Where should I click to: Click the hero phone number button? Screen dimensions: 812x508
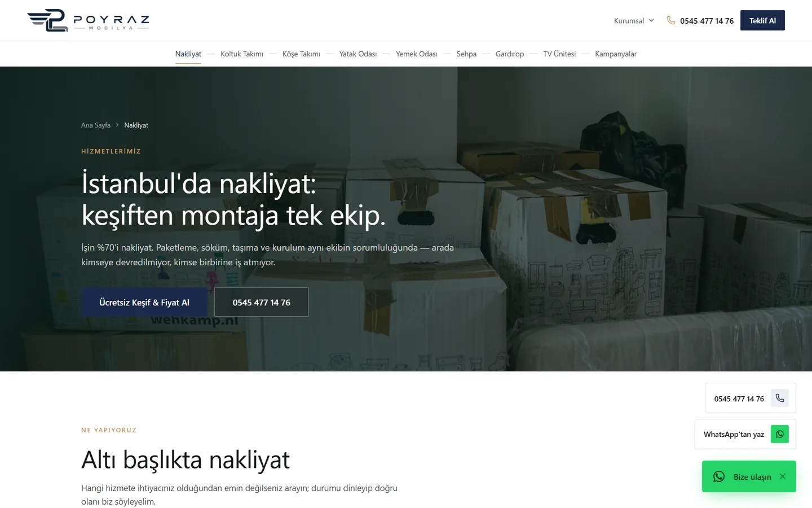tap(262, 302)
